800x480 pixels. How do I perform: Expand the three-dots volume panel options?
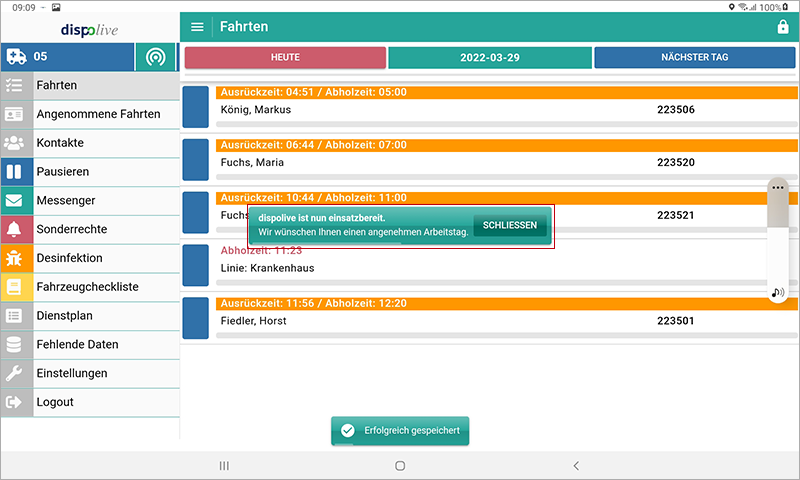click(x=778, y=187)
